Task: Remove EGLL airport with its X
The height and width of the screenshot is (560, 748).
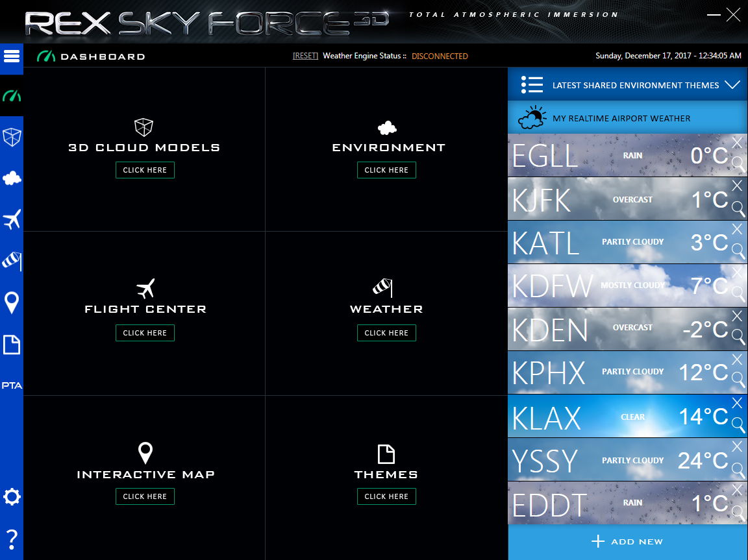Action: coord(737,142)
